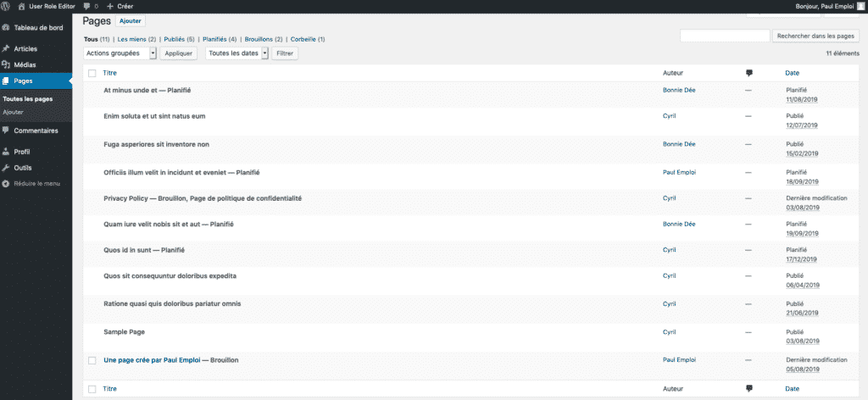Click the plus Créer icon
868x400 pixels.
109,6
